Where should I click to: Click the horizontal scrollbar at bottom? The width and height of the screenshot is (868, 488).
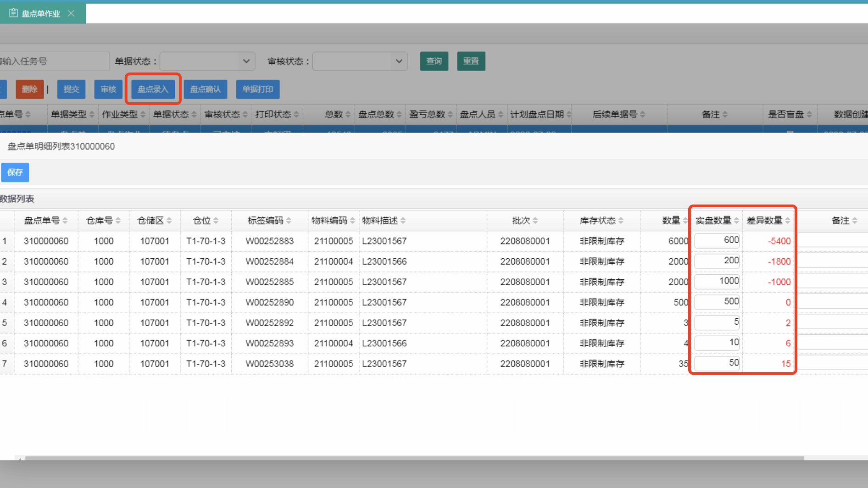pyautogui.click(x=413, y=458)
